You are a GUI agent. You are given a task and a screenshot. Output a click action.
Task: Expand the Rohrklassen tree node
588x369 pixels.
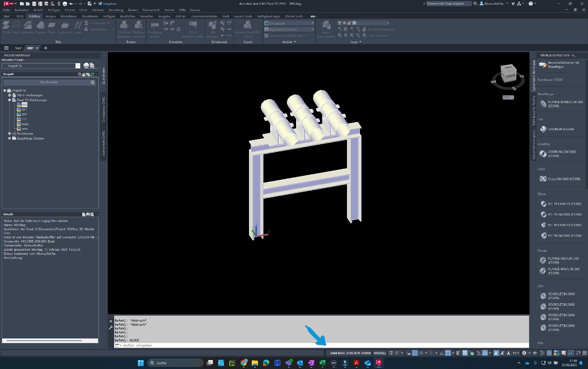(x=9, y=134)
